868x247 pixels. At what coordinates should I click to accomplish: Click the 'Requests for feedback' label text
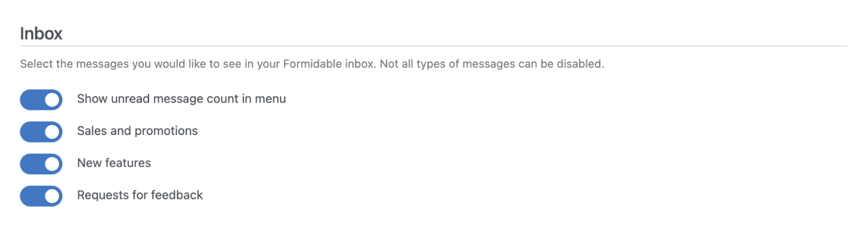click(x=140, y=195)
